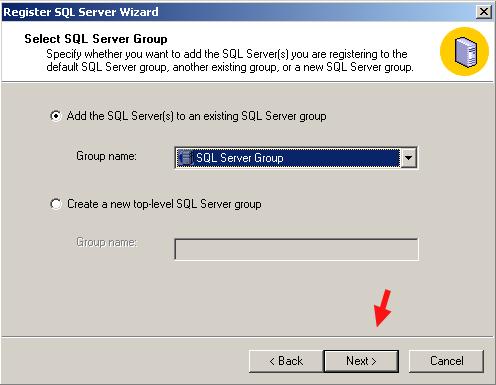This screenshot has width=496, height=385.
Task: Click the server group icon inside the combo box
Action: click(x=185, y=158)
